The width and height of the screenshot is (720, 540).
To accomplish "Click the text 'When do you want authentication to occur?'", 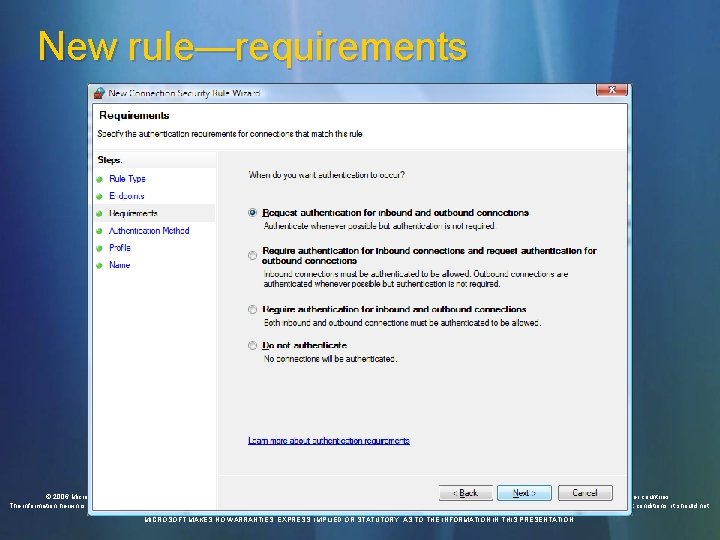I will click(x=326, y=175).
